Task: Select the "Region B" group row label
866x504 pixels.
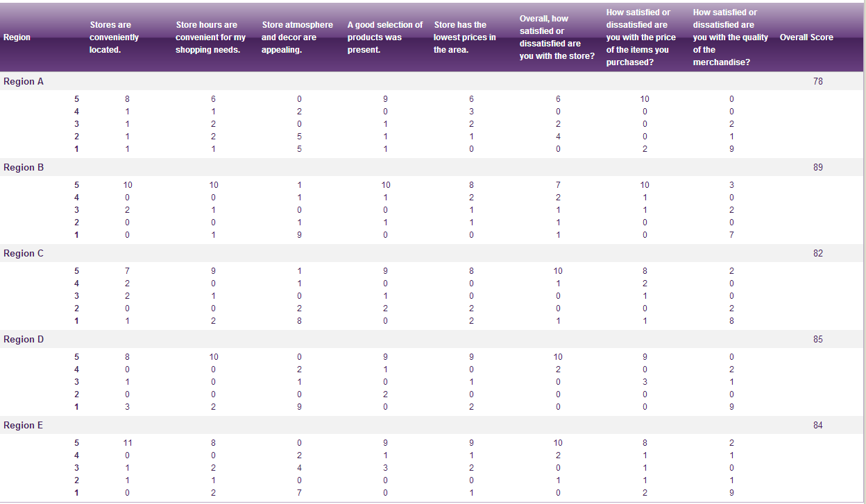Action: coord(24,167)
